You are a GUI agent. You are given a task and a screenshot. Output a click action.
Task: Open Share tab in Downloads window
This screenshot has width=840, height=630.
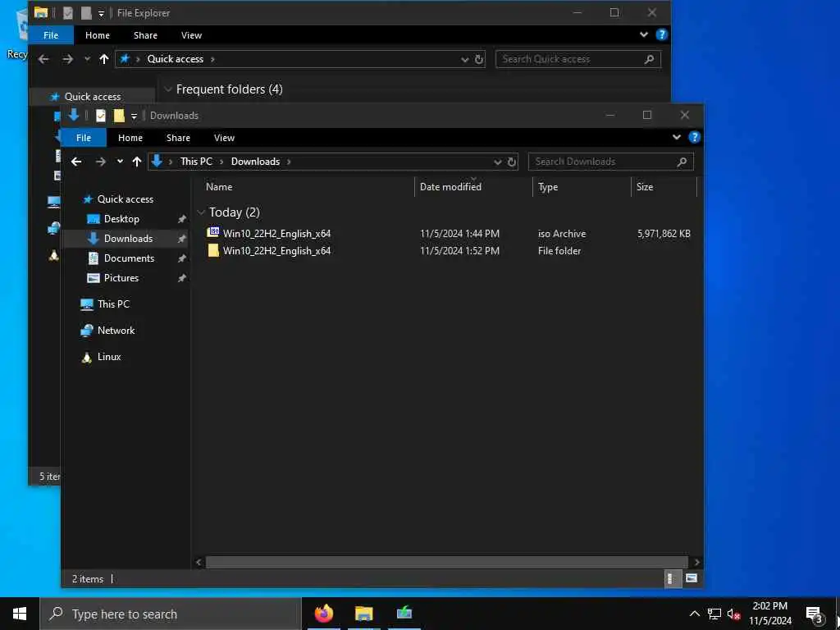click(178, 138)
